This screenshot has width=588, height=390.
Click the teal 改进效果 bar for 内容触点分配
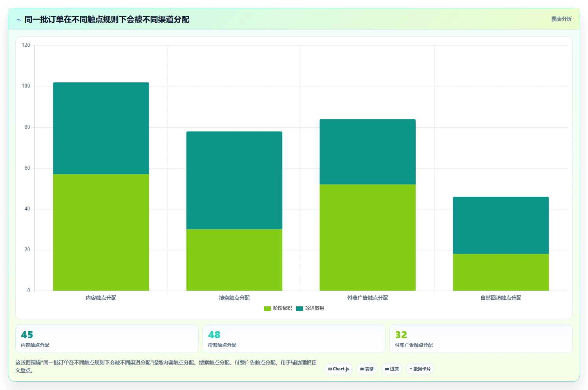tap(101, 128)
